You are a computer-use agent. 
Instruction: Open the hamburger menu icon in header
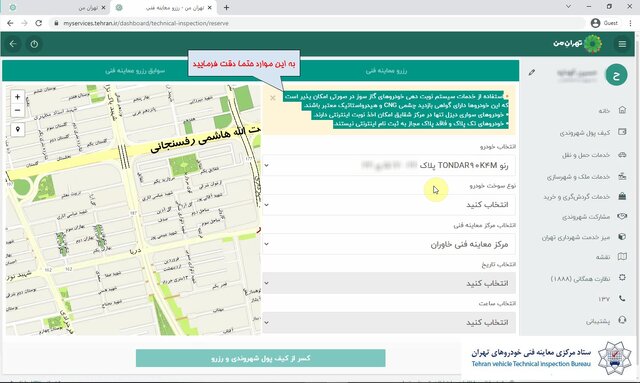[x=622, y=44]
